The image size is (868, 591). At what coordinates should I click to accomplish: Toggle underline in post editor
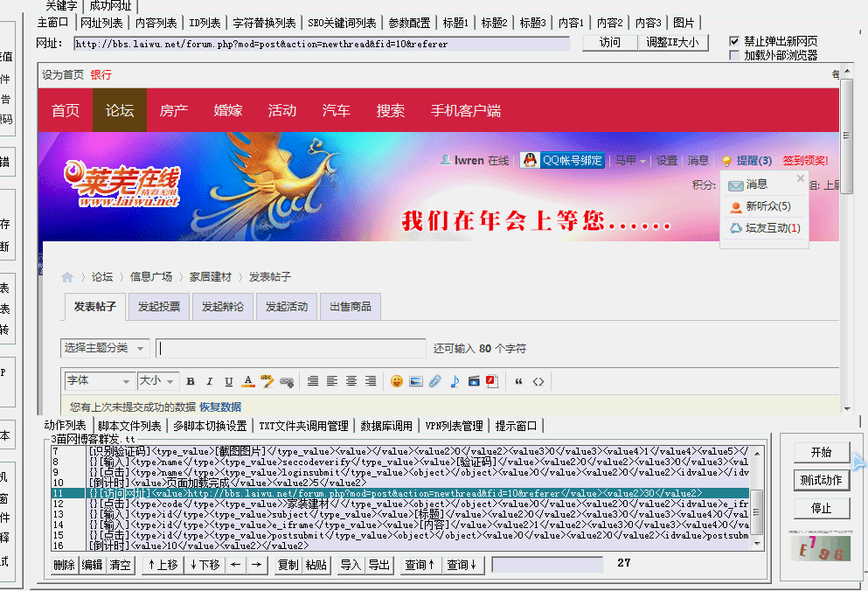[x=229, y=381]
